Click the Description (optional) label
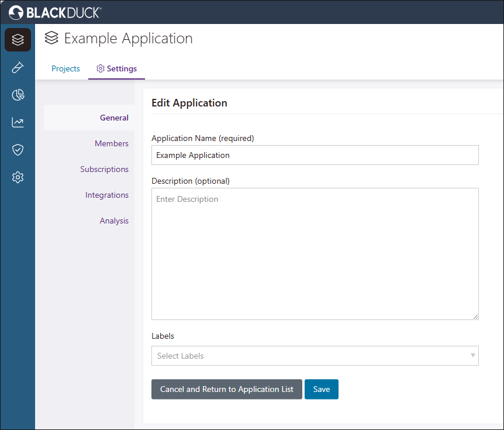This screenshot has width=504, height=430. 191,181
